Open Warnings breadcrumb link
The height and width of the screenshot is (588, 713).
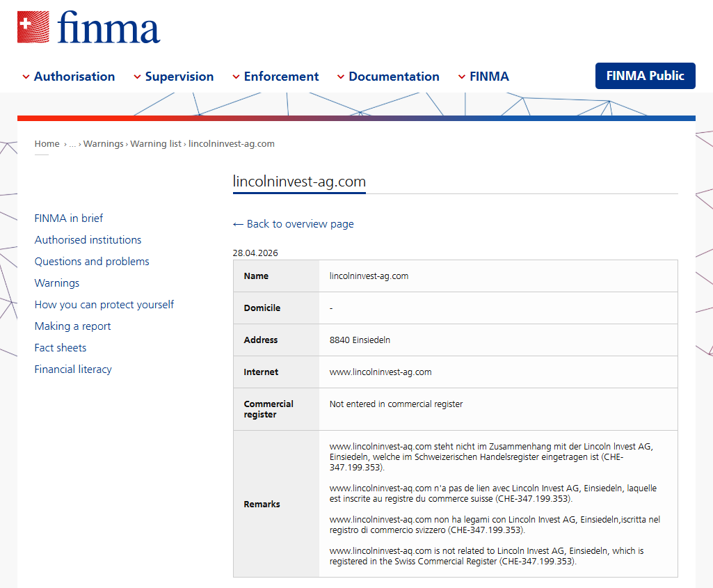[x=103, y=144]
